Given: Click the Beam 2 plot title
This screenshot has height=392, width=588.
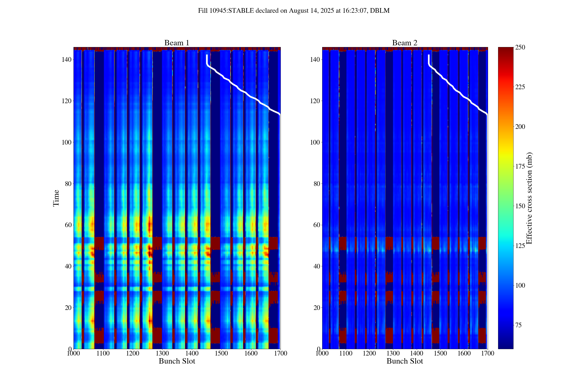Looking at the screenshot, I should [x=404, y=43].
